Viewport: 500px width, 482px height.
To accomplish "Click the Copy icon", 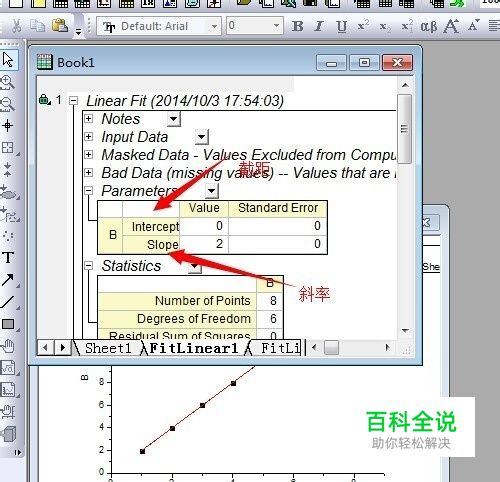I will coord(37,25).
